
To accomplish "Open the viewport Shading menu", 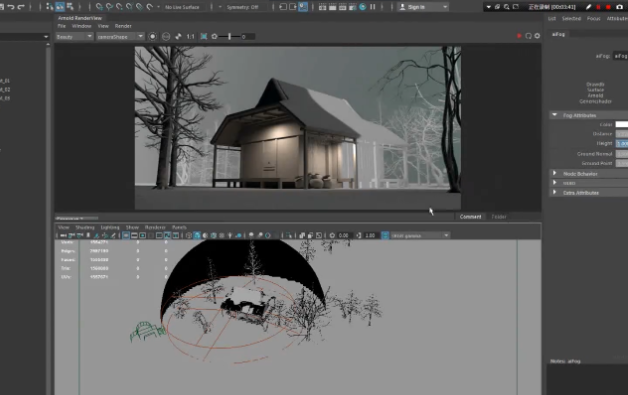I will [x=85, y=227].
